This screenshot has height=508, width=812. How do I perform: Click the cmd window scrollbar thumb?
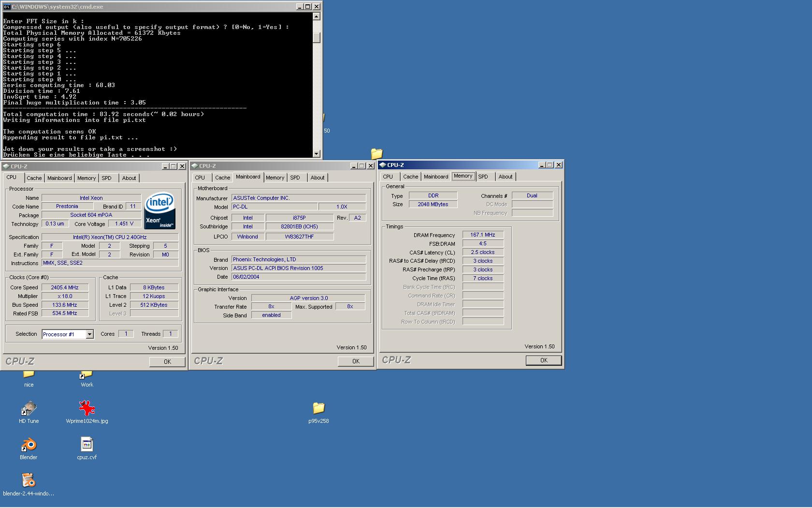pyautogui.click(x=317, y=37)
